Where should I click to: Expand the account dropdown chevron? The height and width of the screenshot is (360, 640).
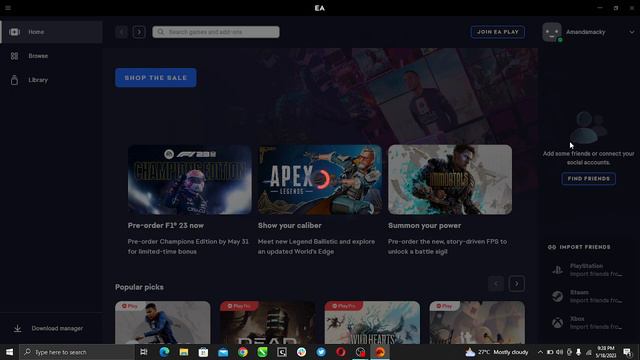pos(631,32)
